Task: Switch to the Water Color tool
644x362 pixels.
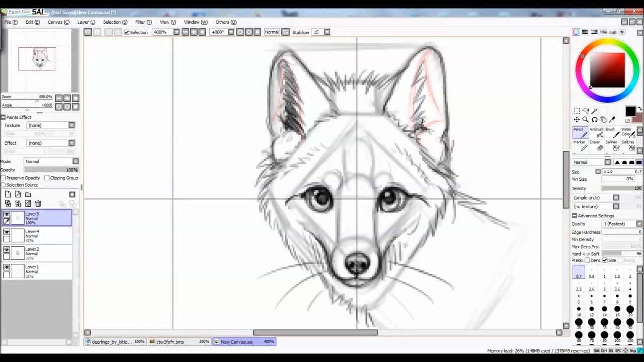Action: 627,132
